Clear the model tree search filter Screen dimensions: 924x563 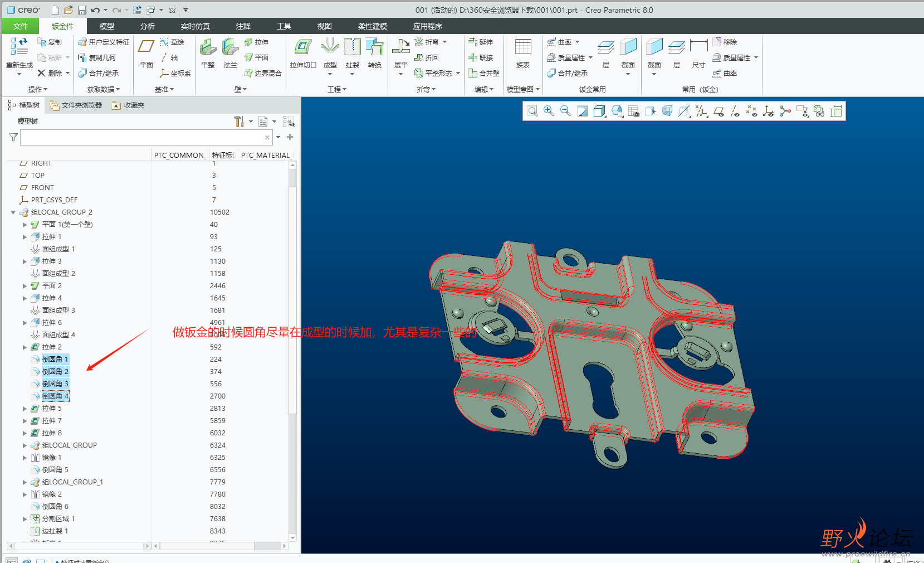pos(267,137)
